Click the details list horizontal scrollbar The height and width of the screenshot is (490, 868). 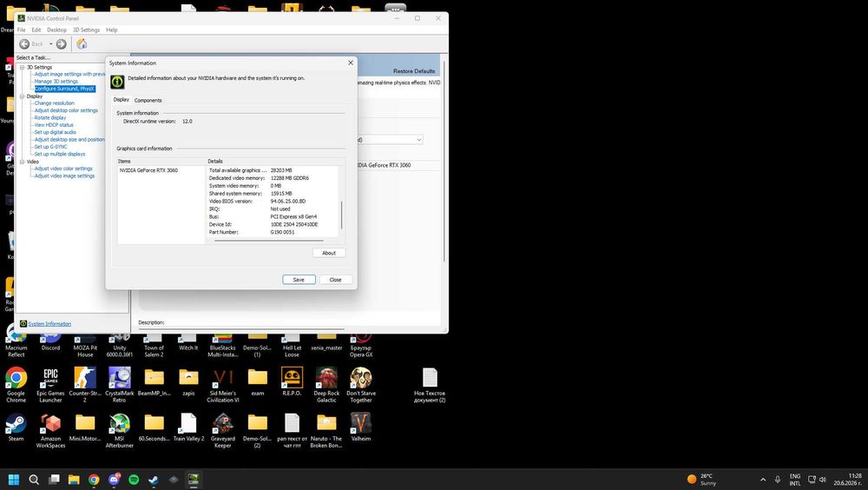(x=269, y=241)
